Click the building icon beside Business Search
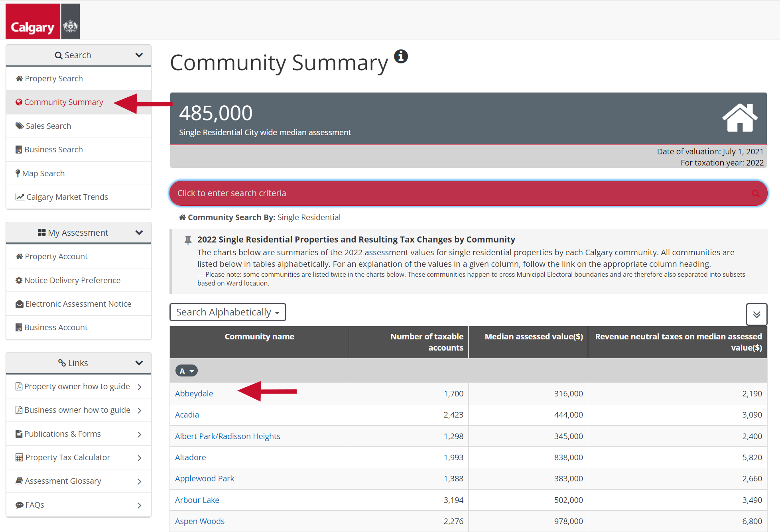 coord(19,150)
